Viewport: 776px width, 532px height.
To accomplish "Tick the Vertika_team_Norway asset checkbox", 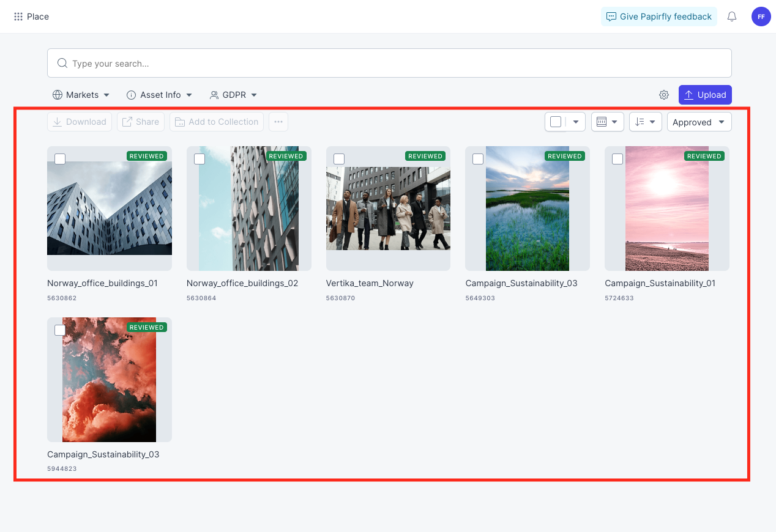I will 339,159.
